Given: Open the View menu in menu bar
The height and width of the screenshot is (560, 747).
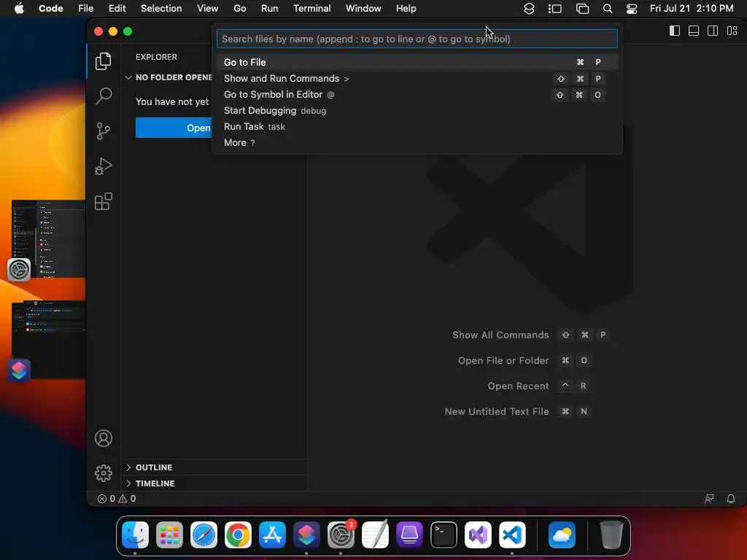Looking at the screenshot, I should point(207,9).
